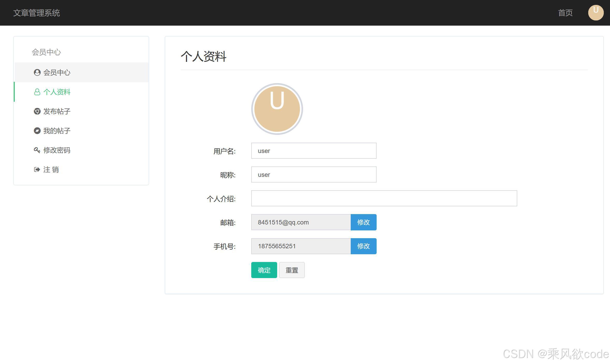This screenshot has width=610, height=364.
Task: Click 修改 button next to email
Action: [363, 222]
